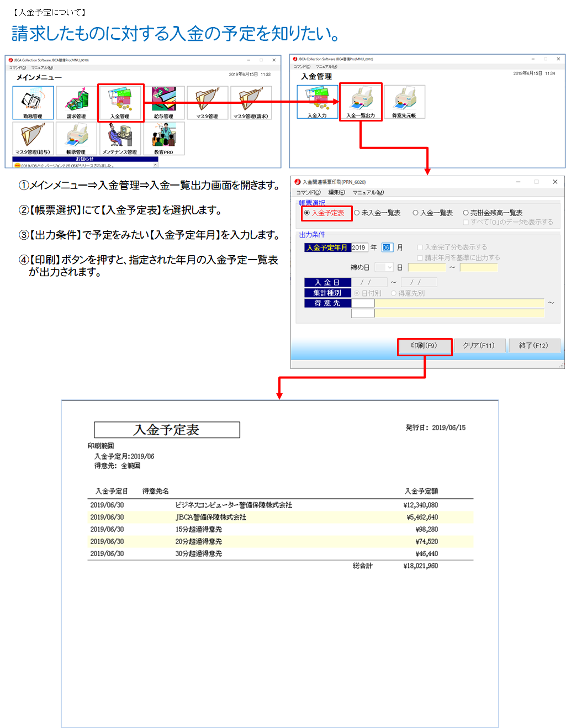Click the 終了(F12) button

pos(534,345)
